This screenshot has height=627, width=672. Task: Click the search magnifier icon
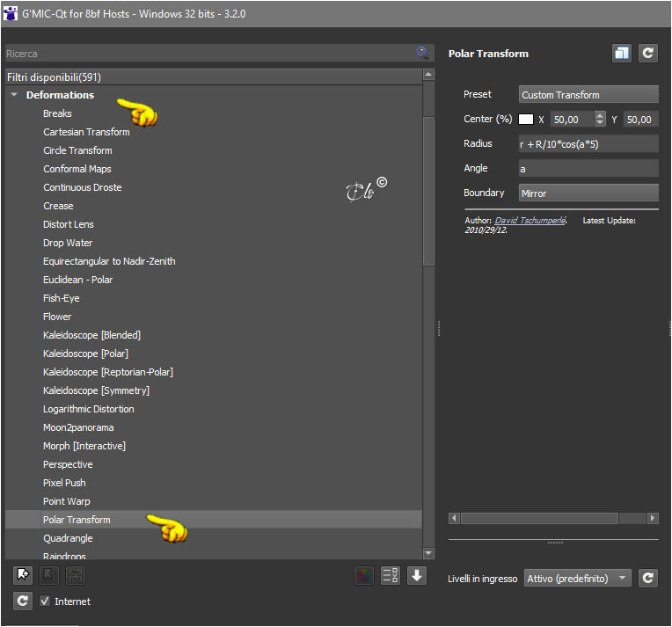[x=422, y=53]
